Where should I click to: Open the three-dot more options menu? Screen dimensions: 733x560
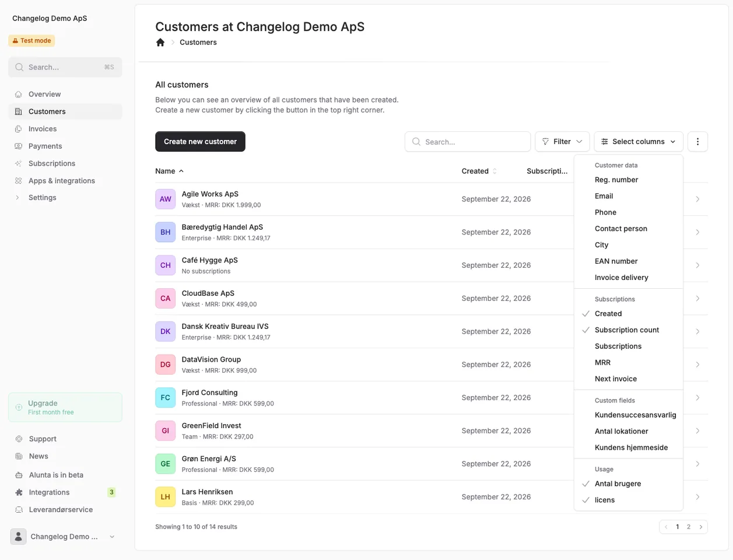pyautogui.click(x=697, y=142)
